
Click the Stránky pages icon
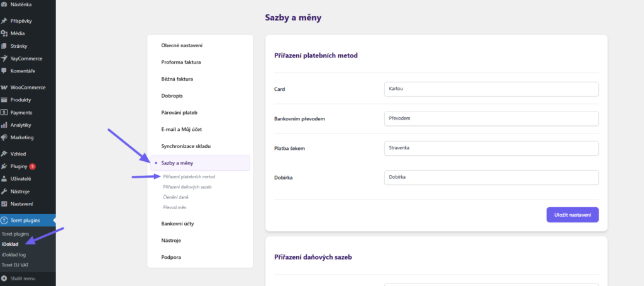[4, 46]
